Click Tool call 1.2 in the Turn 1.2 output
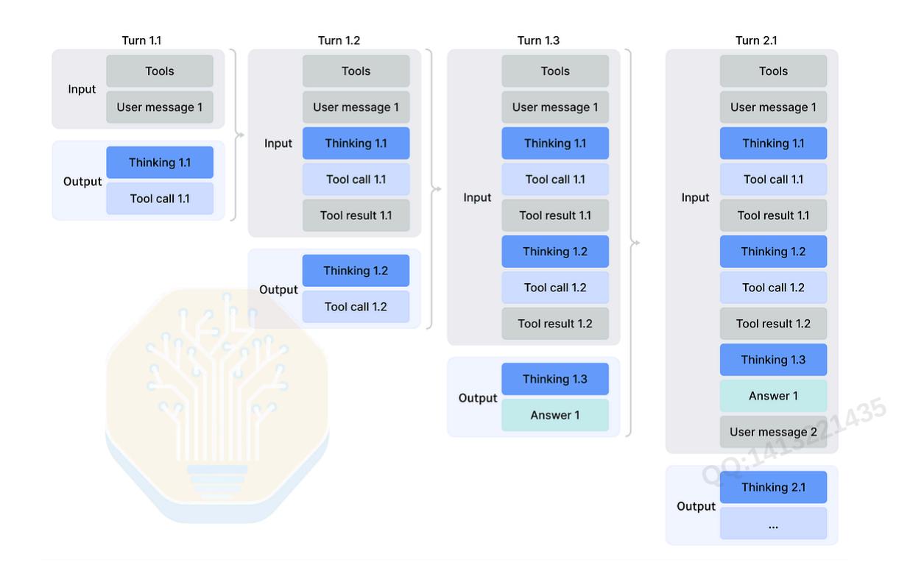 pos(356,307)
